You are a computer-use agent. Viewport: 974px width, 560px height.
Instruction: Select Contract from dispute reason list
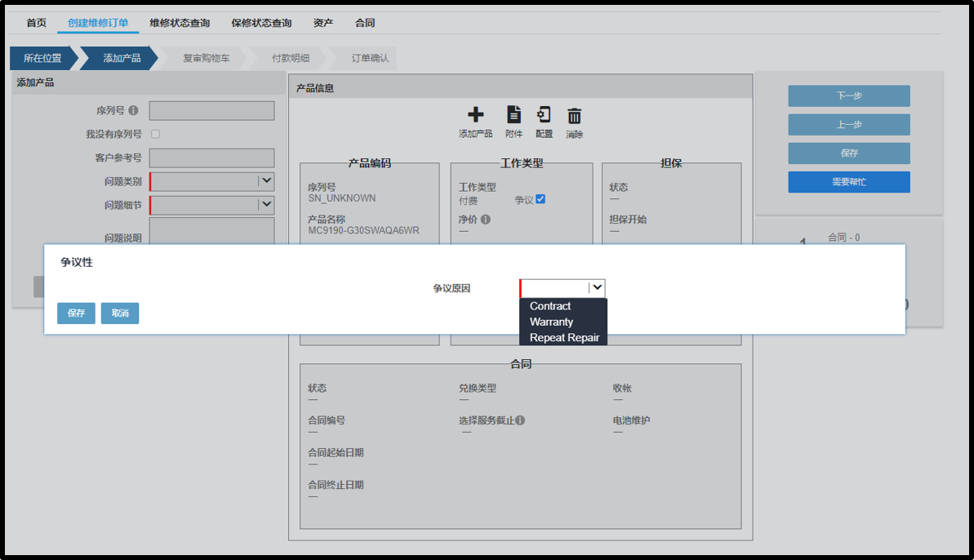tap(549, 306)
